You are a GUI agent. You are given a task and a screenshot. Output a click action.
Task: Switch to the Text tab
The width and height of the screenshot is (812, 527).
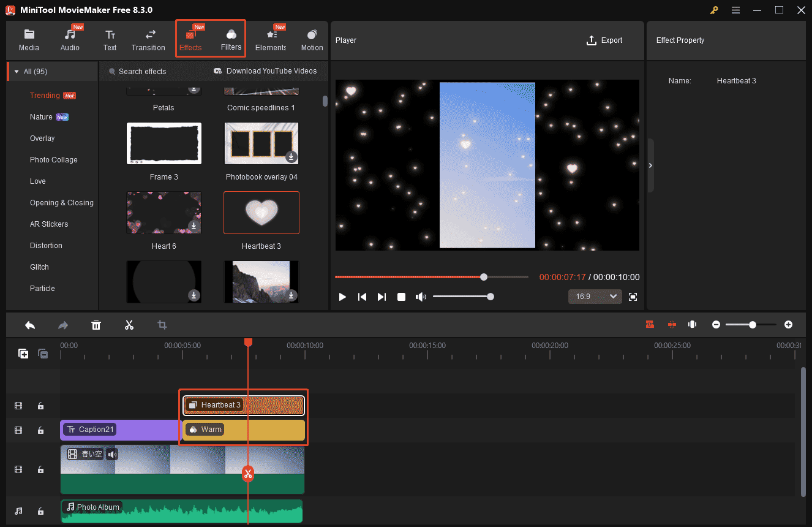coord(110,40)
